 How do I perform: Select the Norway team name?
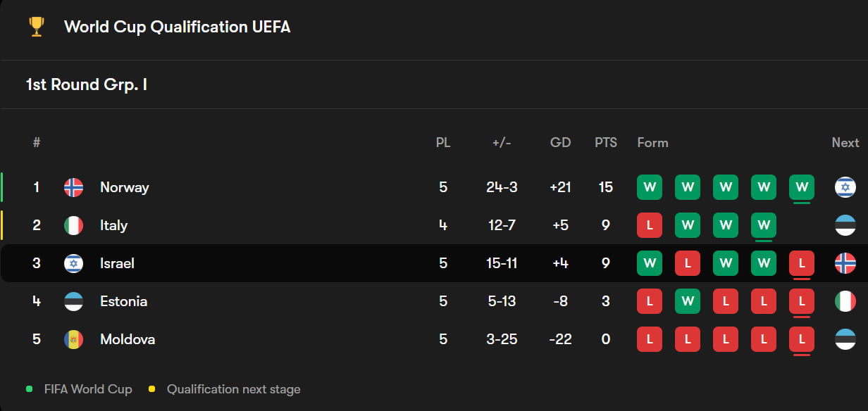pyautogui.click(x=124, y=187)
